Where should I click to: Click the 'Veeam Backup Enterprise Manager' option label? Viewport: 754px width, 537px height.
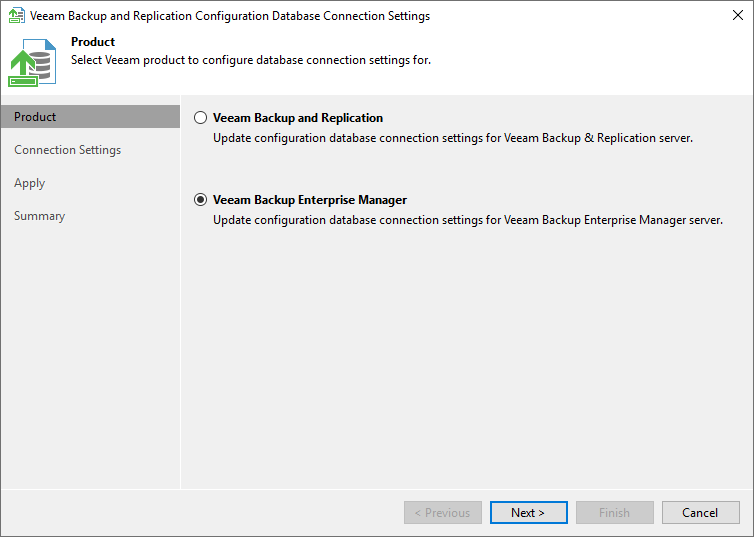click(x=310, y=200)
